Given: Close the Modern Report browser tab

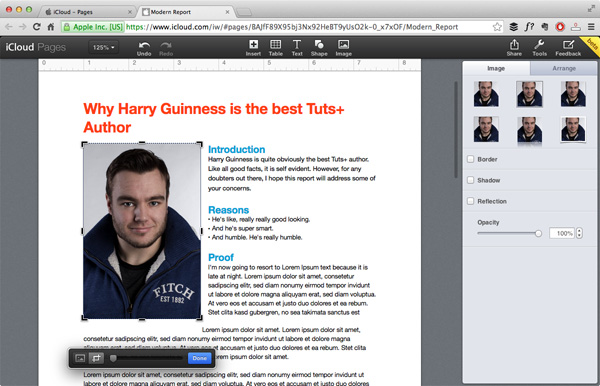Looking at the screenshot, I should (x=227, y=12).
